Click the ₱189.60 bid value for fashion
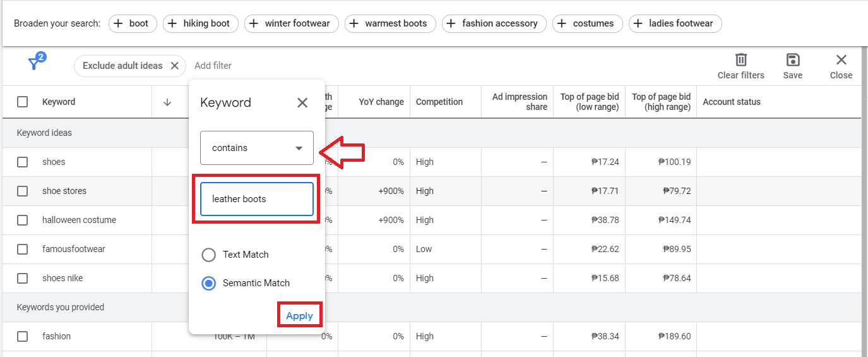868x357 pixels. tap(674, 336)
